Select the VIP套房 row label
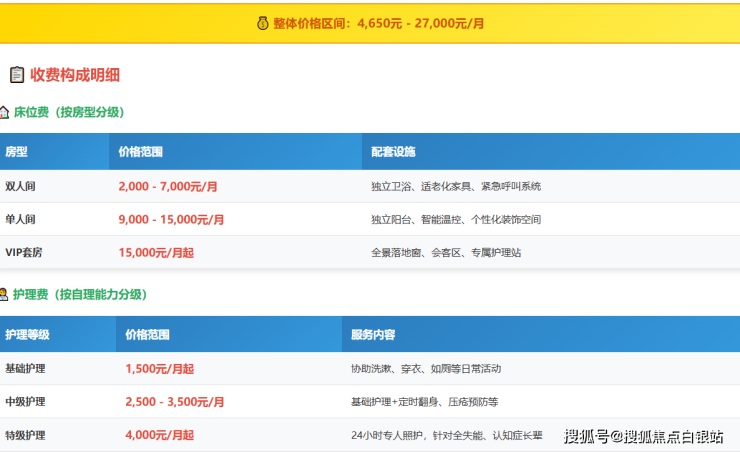Viewport: 740px width, 452px height. pos(24,253)
